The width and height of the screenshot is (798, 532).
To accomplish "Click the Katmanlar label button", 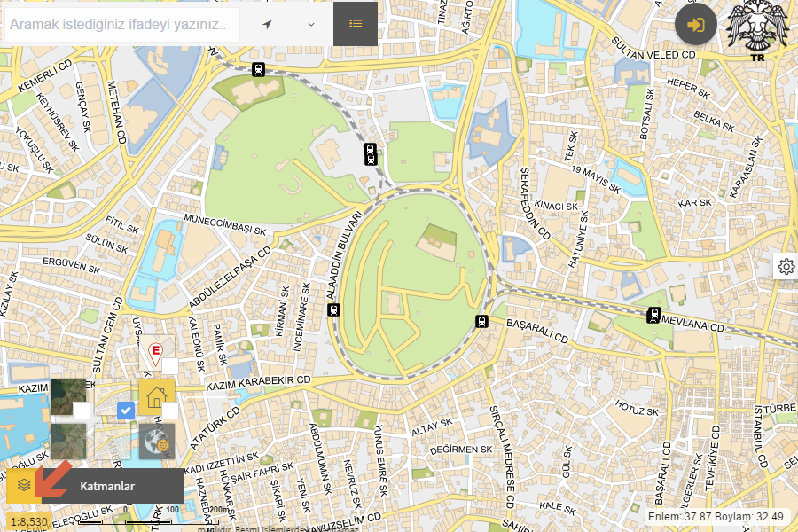I will click(x=107, y=486).
